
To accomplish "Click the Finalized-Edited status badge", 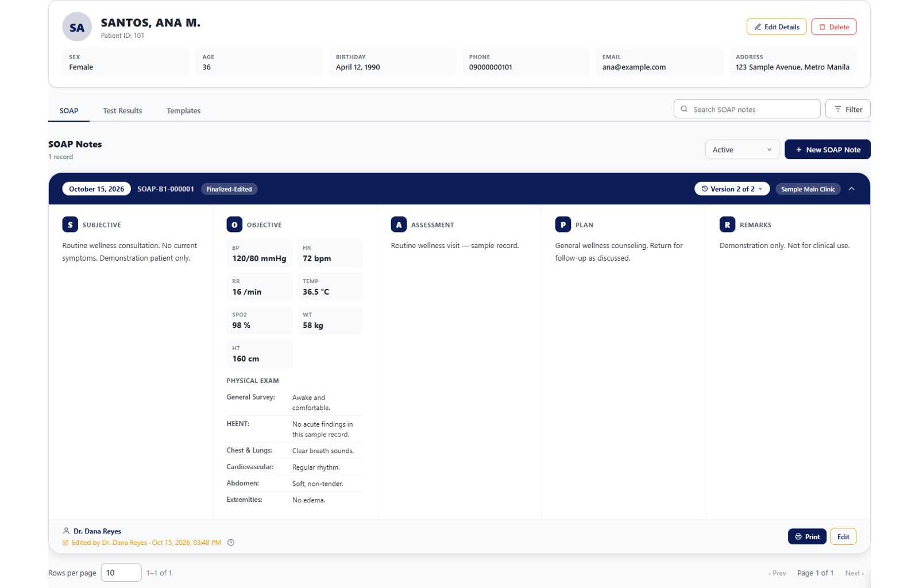I will coord(229,189).
